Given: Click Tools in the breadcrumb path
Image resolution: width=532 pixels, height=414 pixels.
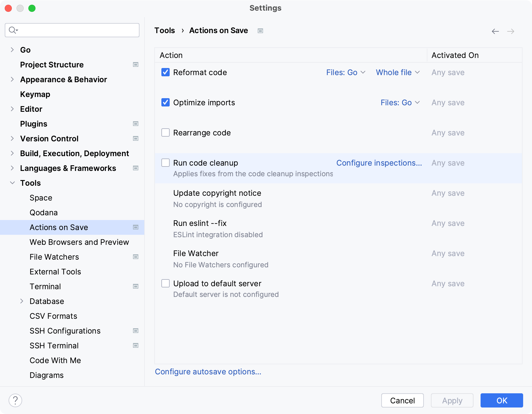Looking at the screenshot, I should point(165,30).
